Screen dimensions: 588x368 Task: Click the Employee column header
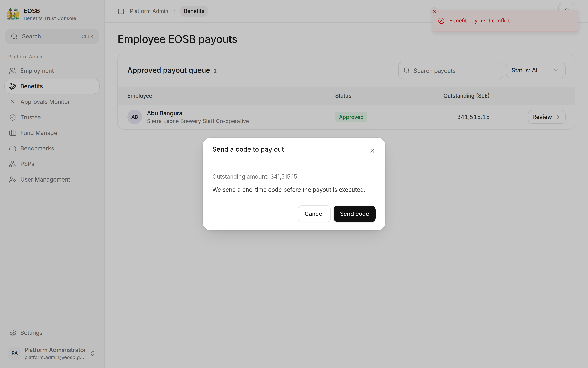(x=140, y=96)
